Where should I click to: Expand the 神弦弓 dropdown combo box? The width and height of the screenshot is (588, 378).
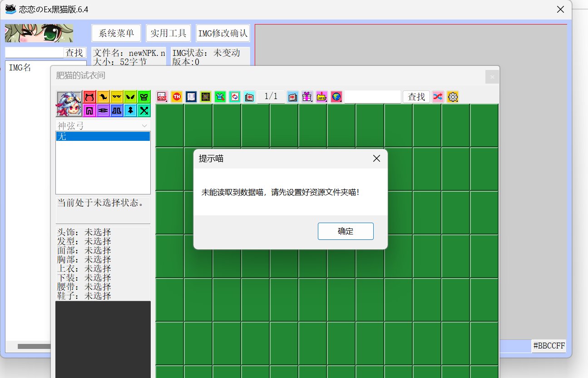tap(103, 126)
